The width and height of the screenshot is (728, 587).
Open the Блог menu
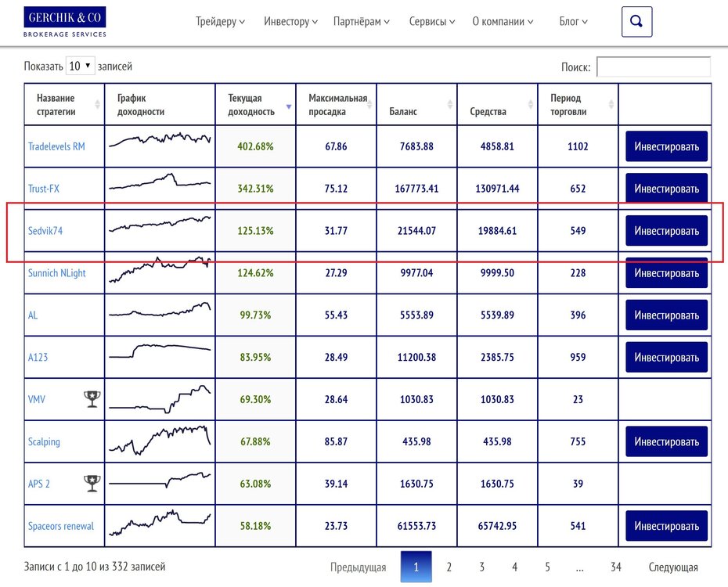573,21
